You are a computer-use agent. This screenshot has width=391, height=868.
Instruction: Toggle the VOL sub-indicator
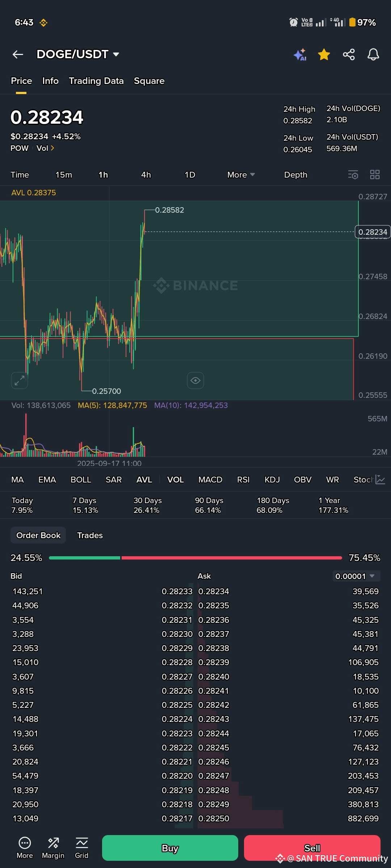tap(175, 480)
